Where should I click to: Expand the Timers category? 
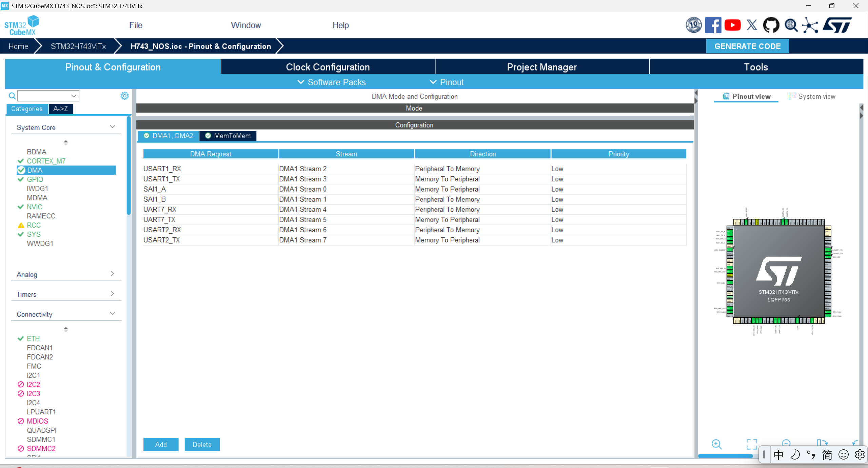tap(113, 294)
